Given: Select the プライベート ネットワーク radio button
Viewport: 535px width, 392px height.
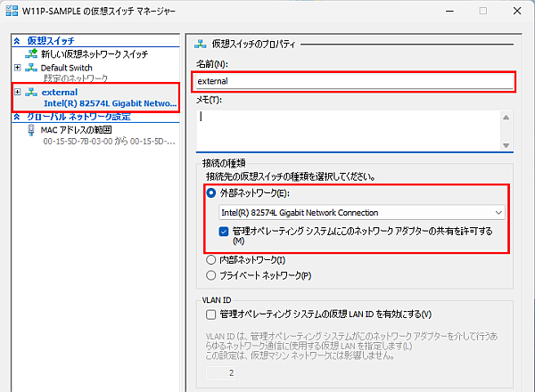Looking at the screenshot, I should [x=211, y=275].
